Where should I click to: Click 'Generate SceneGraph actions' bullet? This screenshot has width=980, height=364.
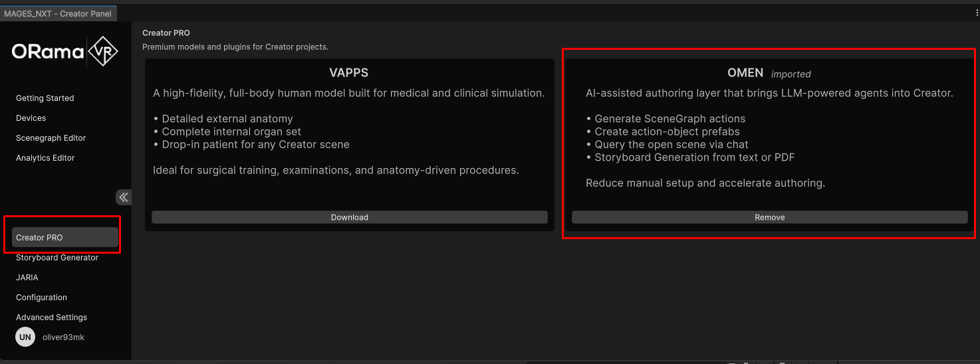(x=666, y=119)
